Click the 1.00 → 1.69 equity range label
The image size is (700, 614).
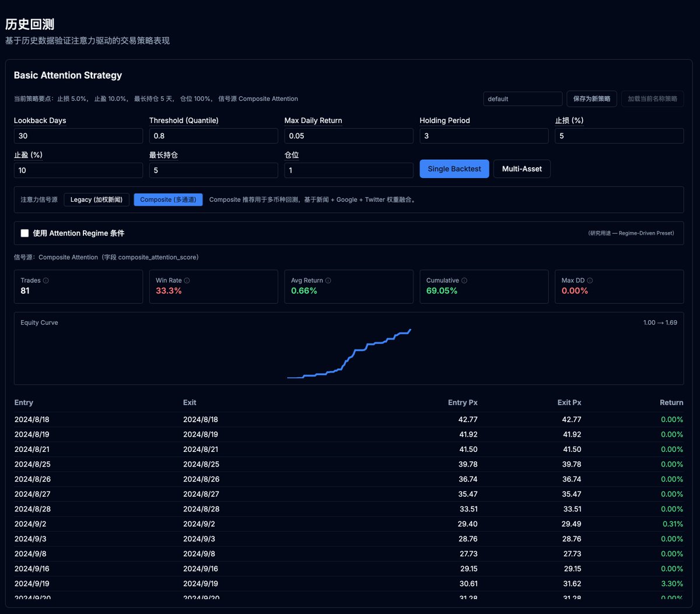pos(660,322)
